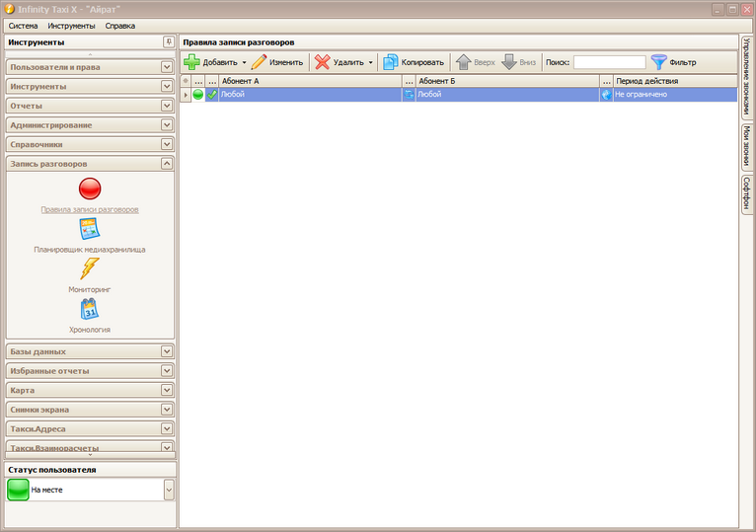The height and width of the screenshot is (532, 756).
Task: Click the Хронология label
Action: pyautogui.click(x=90, y=330)
